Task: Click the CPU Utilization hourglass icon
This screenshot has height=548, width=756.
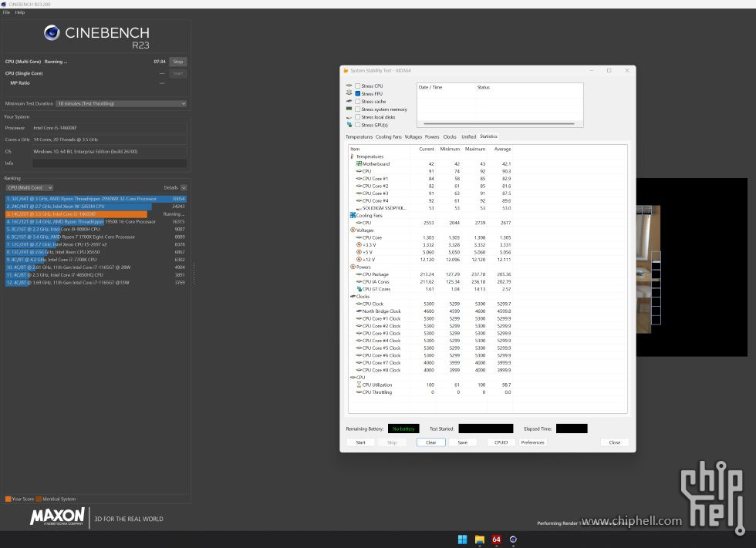Action: 359,385
